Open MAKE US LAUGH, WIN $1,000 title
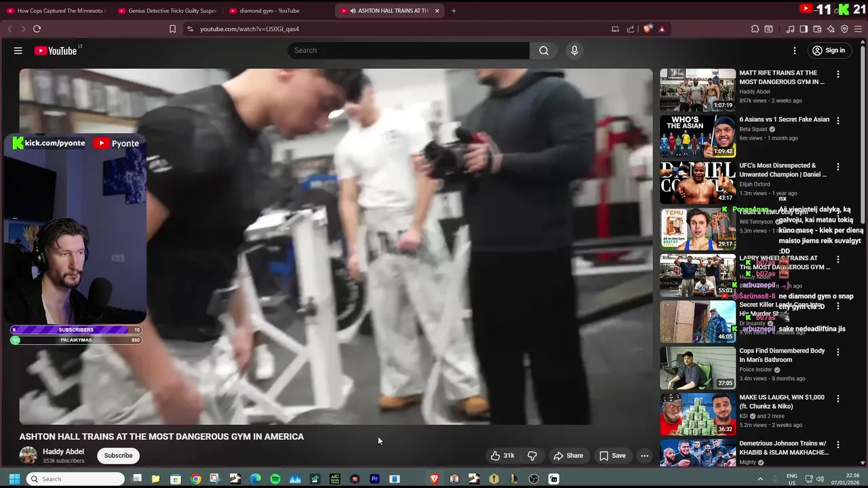The height and width of the screenshot is (488, 868). (x=782, y=402)
